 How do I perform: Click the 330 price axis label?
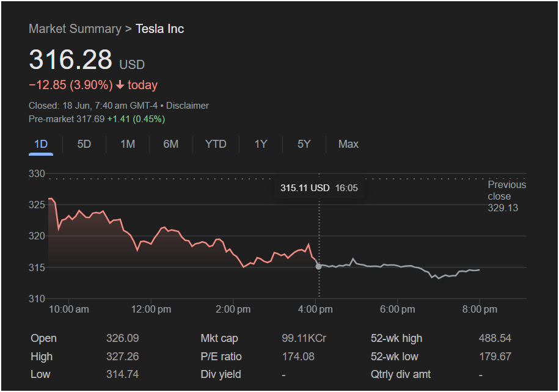pos(37,174)
